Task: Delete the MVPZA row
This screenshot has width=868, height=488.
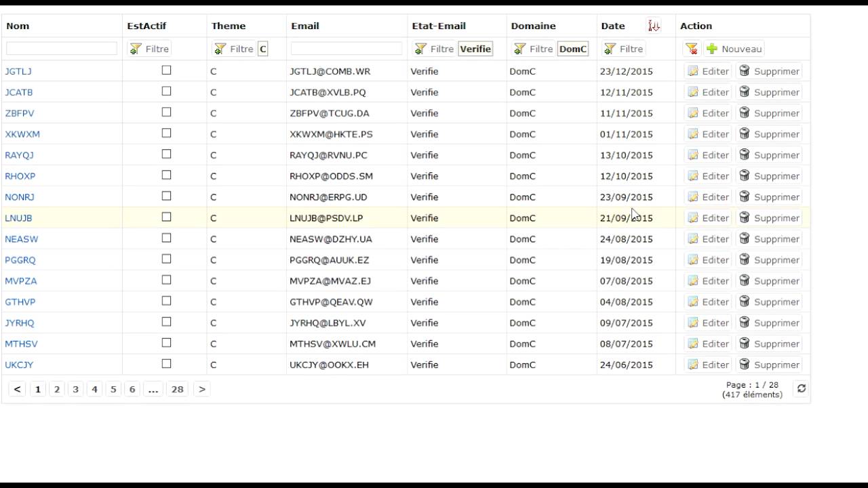Action: (x=769, y=281)
